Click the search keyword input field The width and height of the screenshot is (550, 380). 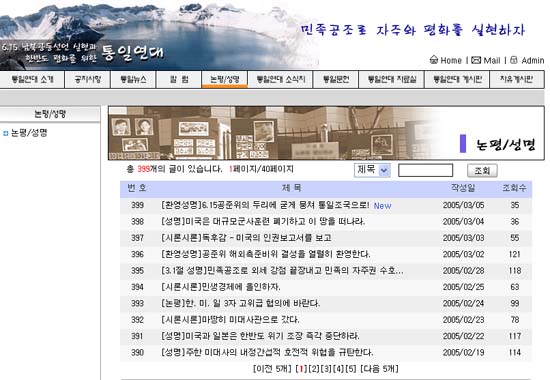(425, 170)
